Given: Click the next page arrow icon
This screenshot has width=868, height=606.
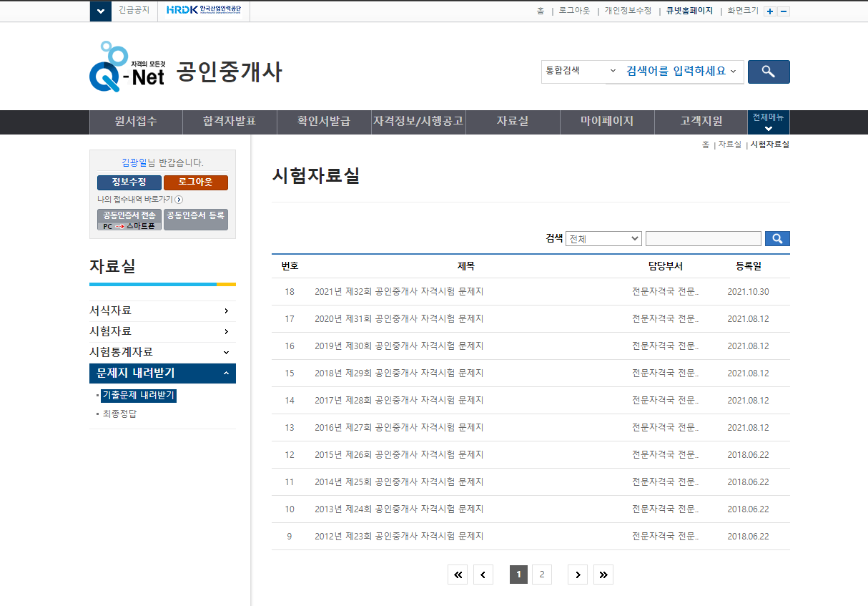Looking at the screenshot, I should (578, 575).
